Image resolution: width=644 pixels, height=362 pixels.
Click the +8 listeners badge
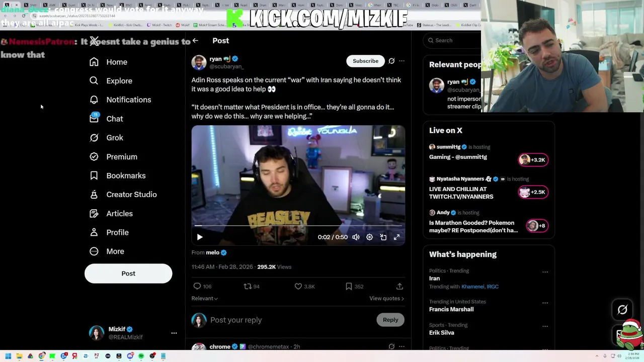click(537, 226)
